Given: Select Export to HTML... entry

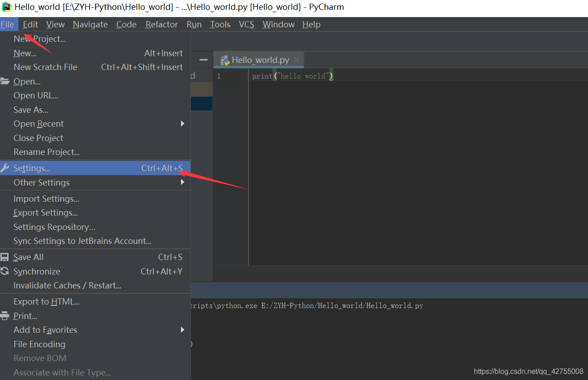Looking at the screenshot, I should [x=95, y=301].
